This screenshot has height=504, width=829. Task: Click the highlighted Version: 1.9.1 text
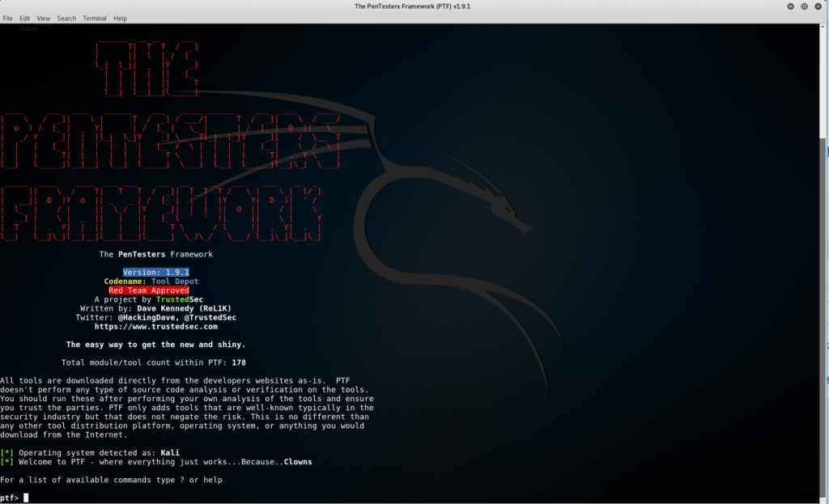(155, 272)
